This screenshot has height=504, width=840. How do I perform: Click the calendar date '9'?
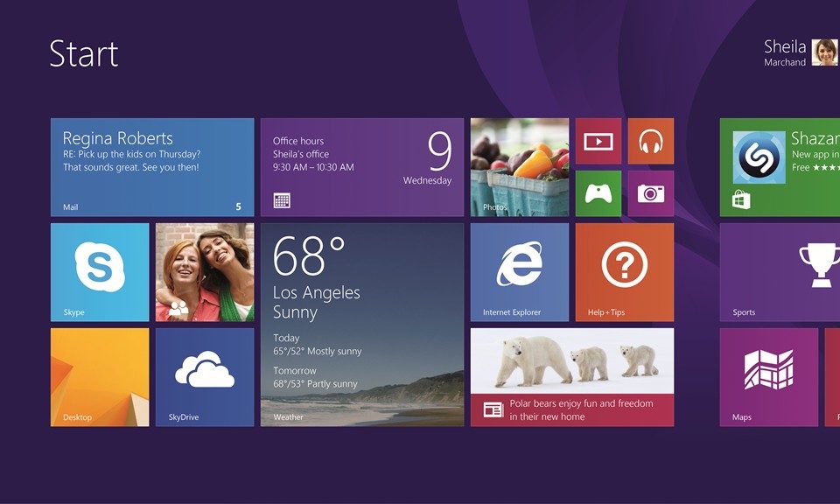[x=440, y=151]
